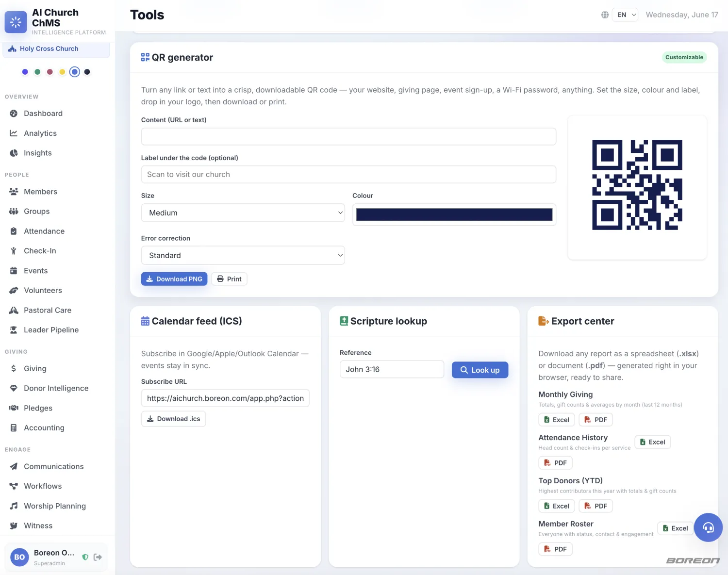
Task: Open the support headset chat bubble
Action: coord(708,527)
